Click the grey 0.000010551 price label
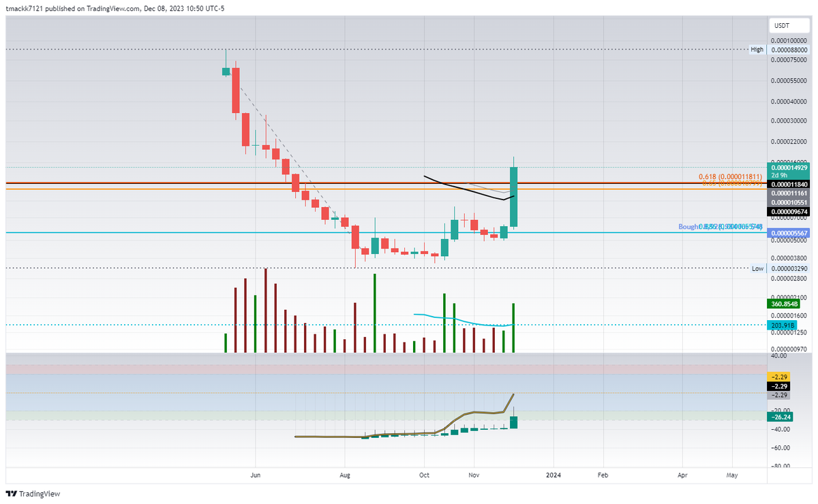Screen dimensions: 818x504 789,202
